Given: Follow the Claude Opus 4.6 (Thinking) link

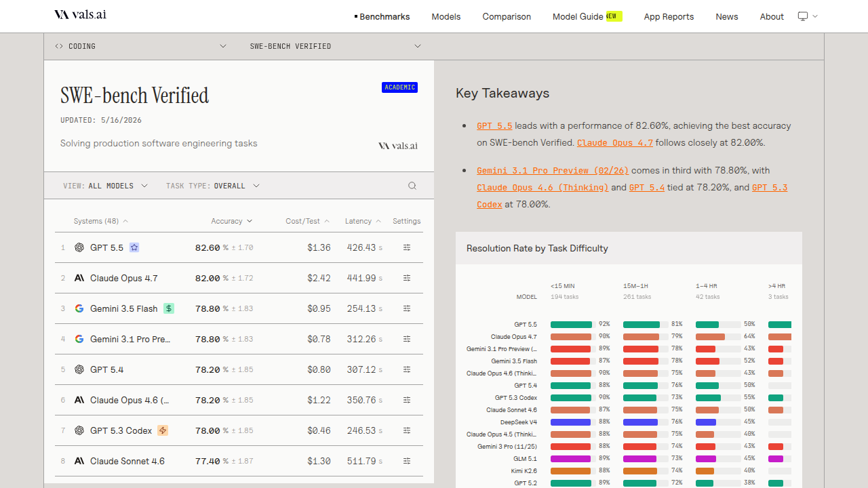Looking at the screenshot, I should point(542,188).
